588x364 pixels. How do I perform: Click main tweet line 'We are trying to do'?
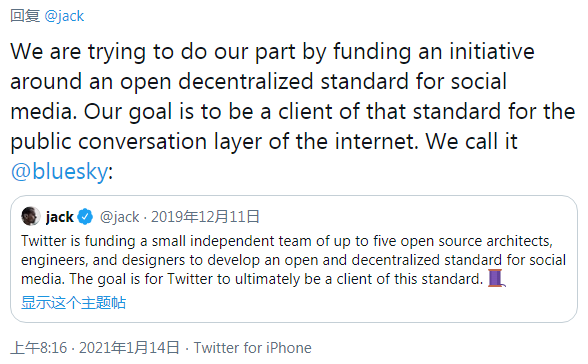pos(272,51)
